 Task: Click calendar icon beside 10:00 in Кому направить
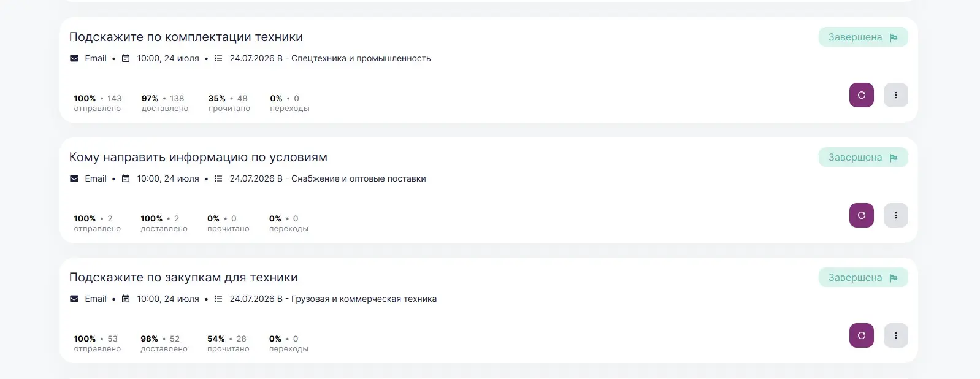click(x=126, y=178)
